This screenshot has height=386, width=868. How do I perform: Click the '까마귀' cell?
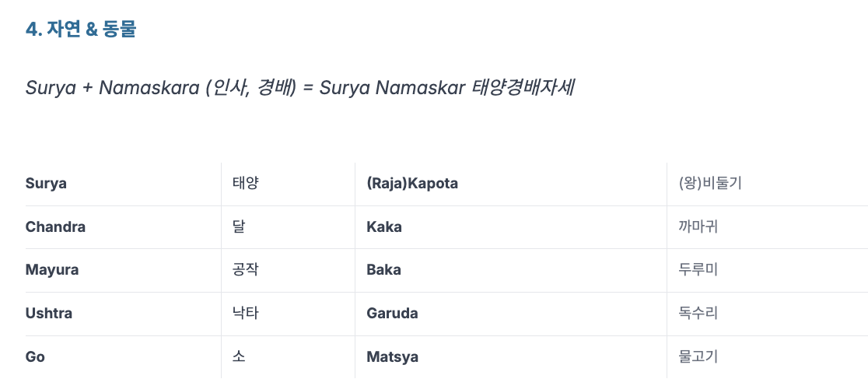(767, 227)
